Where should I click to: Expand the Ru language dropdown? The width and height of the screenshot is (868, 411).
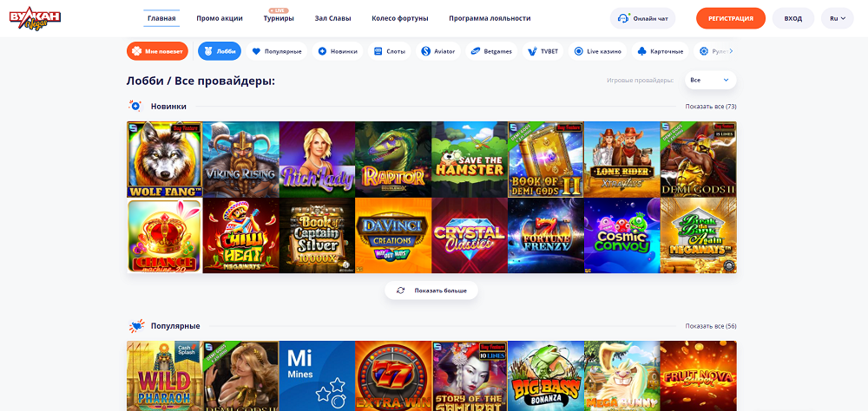coord(838,18)
